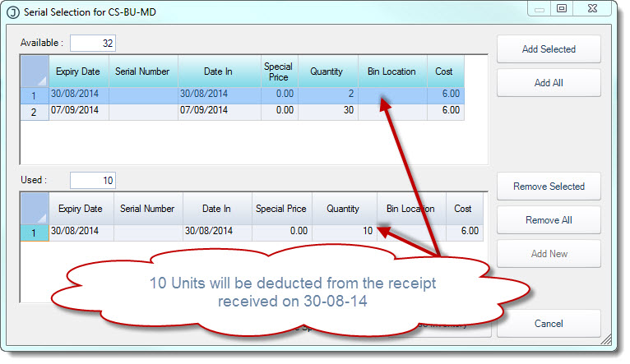
Task: Click Serial Number header in available grid
Action: point(143,71)
